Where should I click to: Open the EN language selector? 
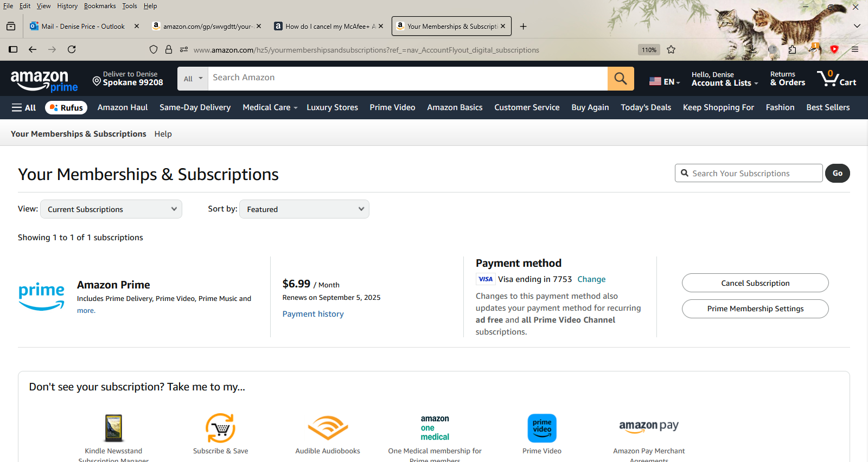tap(665, 81)
